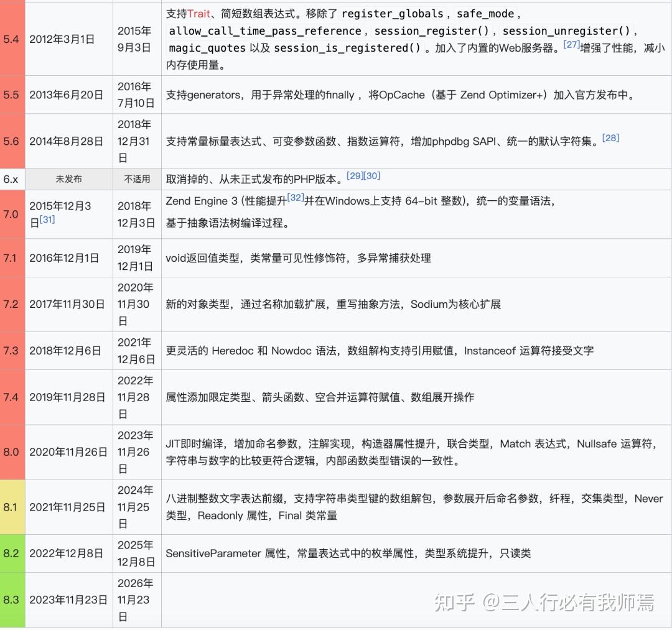Click the 2023年11月23日 release date cell

68,599
